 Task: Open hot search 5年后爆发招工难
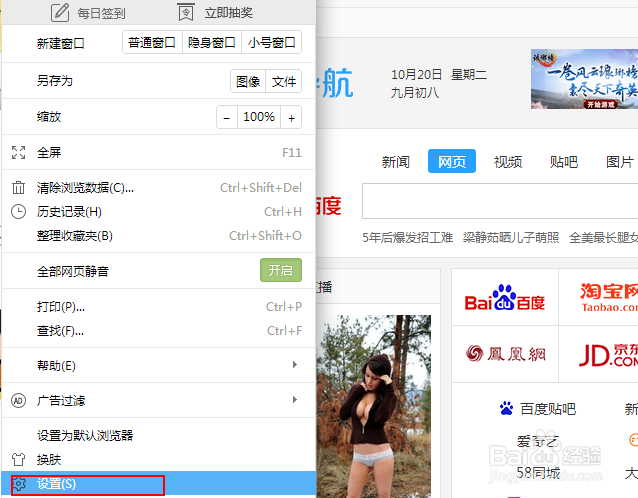click(x=407, y=237)
